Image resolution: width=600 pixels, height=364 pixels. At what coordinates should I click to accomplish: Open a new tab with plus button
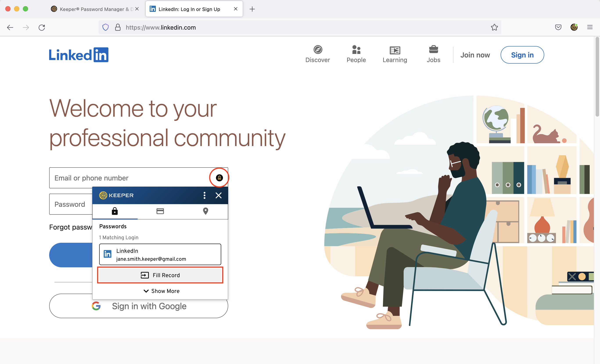pos(252,9)
